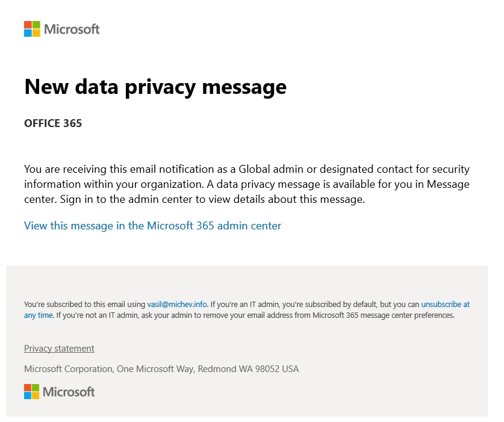The image size is (504, 422).
Task: Click the green square in the footer Microsoft logo
Action: pos(36,388)
